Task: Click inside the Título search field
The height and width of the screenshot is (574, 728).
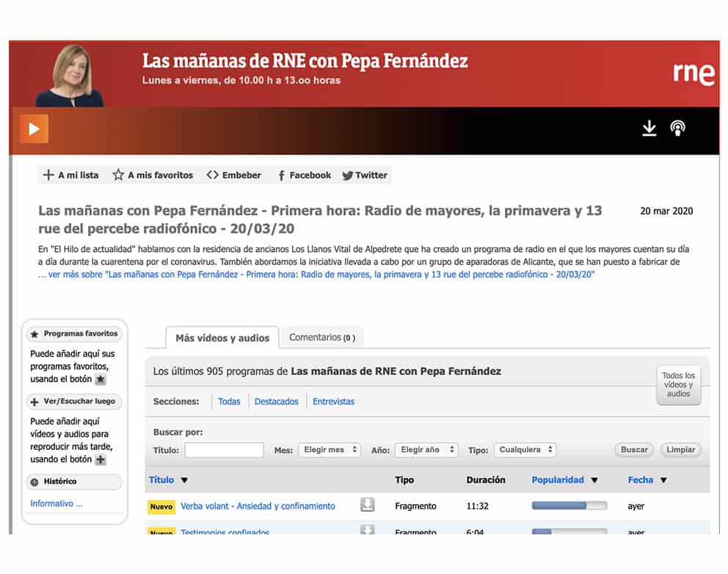Action: click(x=224, y=450)
